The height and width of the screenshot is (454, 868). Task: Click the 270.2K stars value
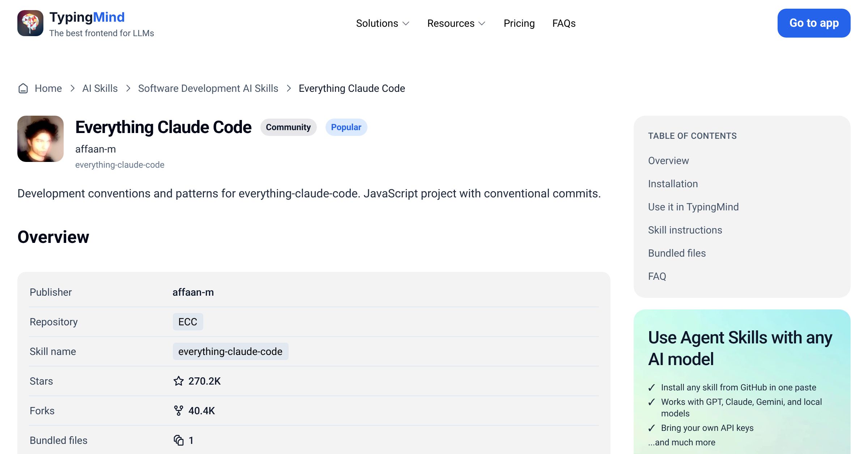(x=204, y=381)
